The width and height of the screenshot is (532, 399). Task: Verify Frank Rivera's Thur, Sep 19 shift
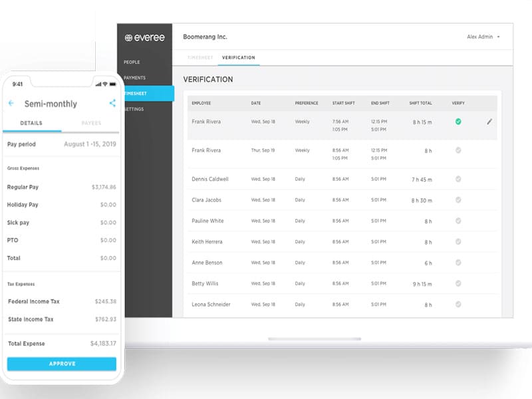coord(458,150)
